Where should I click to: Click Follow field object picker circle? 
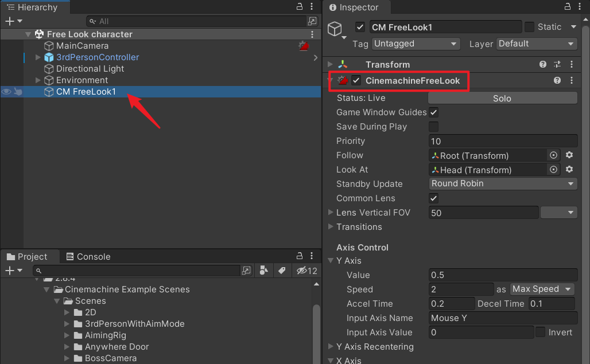click(x=553, y=155)
